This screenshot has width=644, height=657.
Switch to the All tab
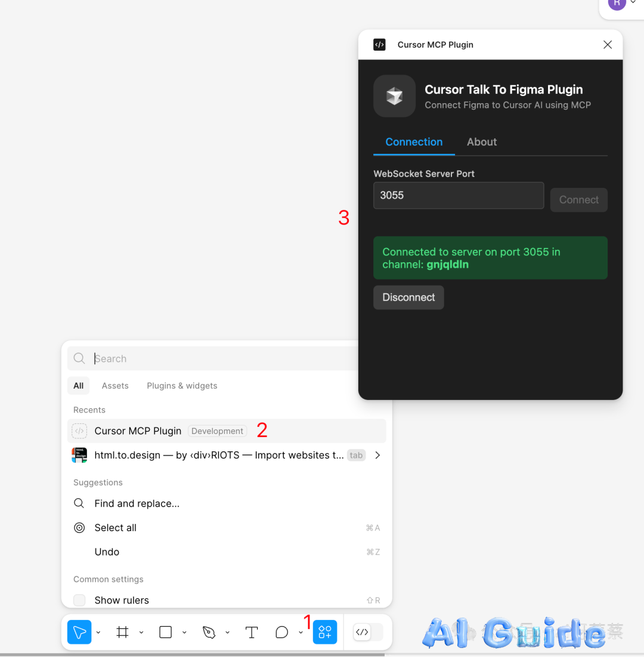click(78, 386)
